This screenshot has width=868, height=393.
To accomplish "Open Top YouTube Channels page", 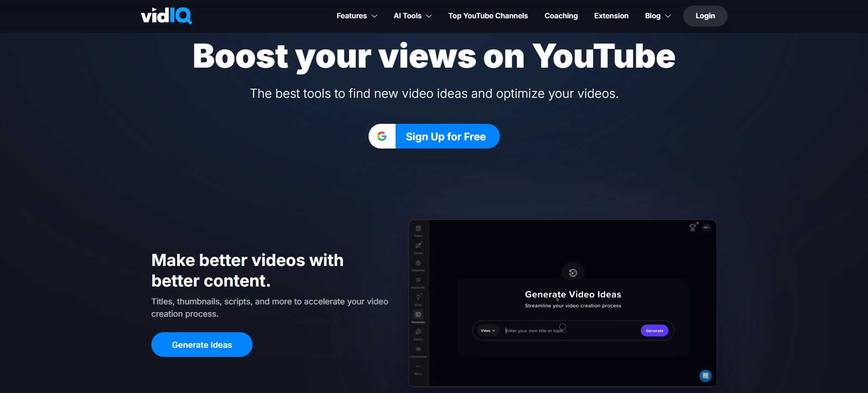I will click(x=488, y=16).
